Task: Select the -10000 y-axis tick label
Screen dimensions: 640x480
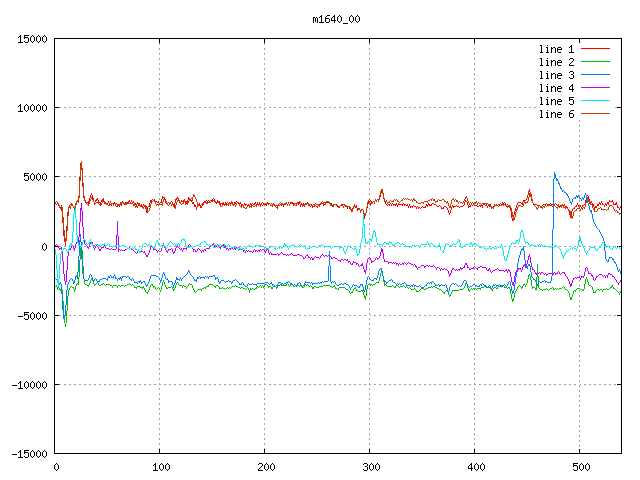Action: pos(29,384)
